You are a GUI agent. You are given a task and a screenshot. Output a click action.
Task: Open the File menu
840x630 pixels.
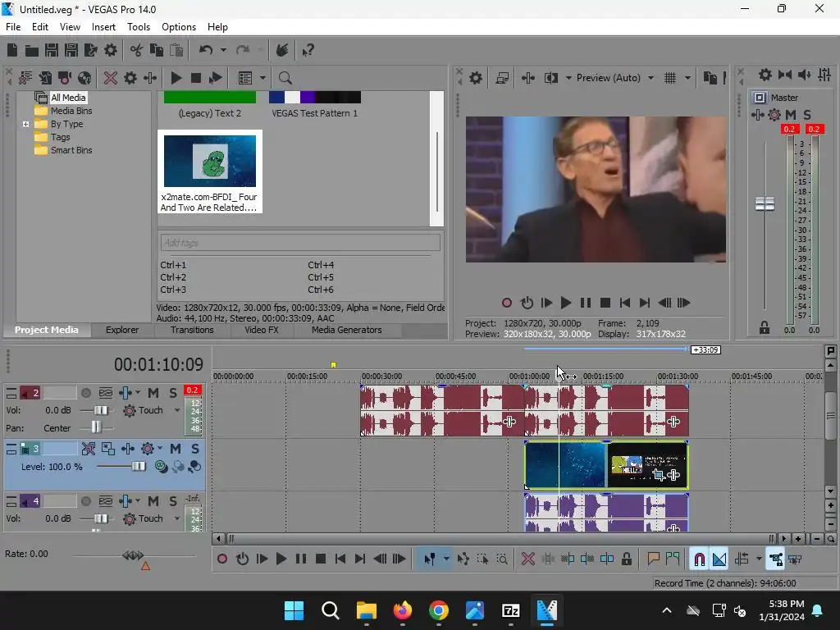tap(13, 27)
